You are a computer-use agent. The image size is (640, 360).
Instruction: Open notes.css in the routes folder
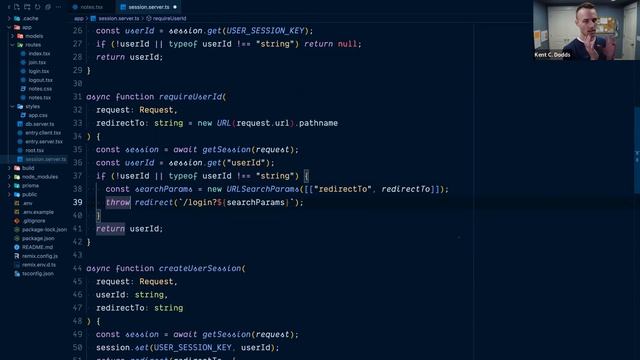click(x=40, y=89)
